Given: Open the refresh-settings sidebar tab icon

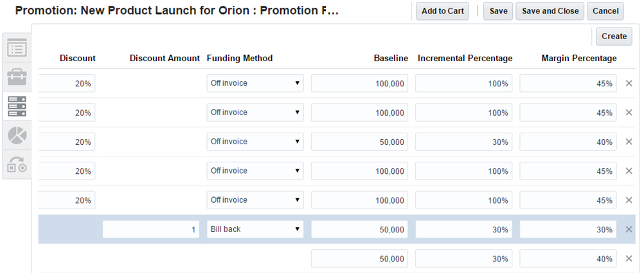Looking at the screenshot, I should [17, 165].
